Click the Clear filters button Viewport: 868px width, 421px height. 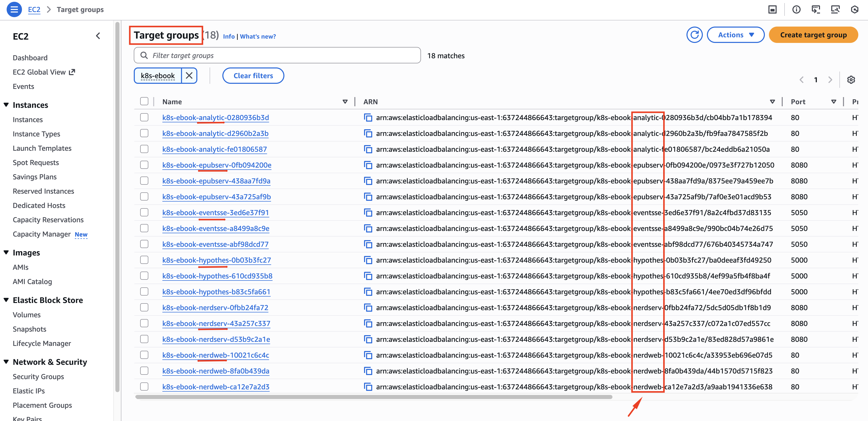(x=253, y=76)
